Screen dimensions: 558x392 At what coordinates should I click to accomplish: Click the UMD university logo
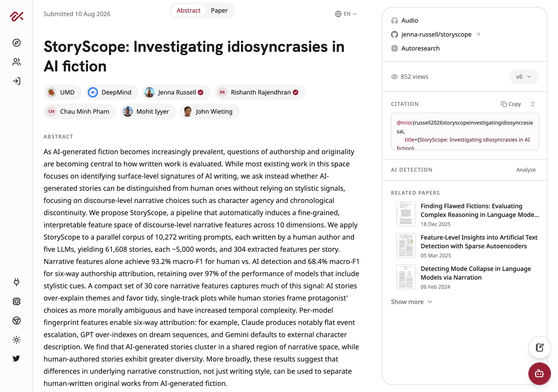point(51,92)
